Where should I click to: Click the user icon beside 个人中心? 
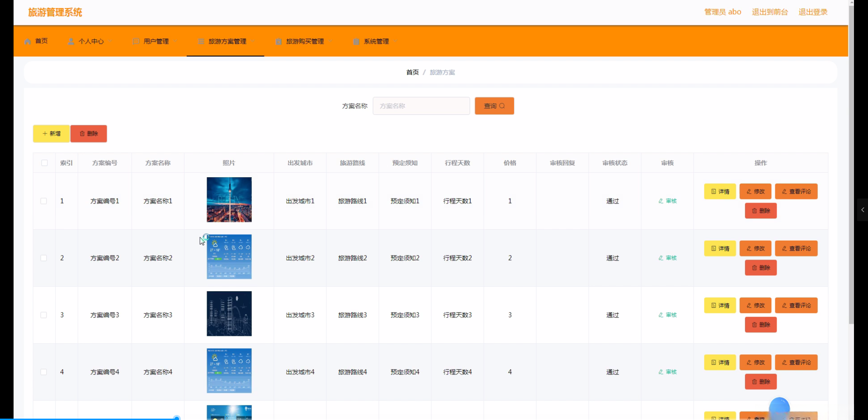pos(71,41)
